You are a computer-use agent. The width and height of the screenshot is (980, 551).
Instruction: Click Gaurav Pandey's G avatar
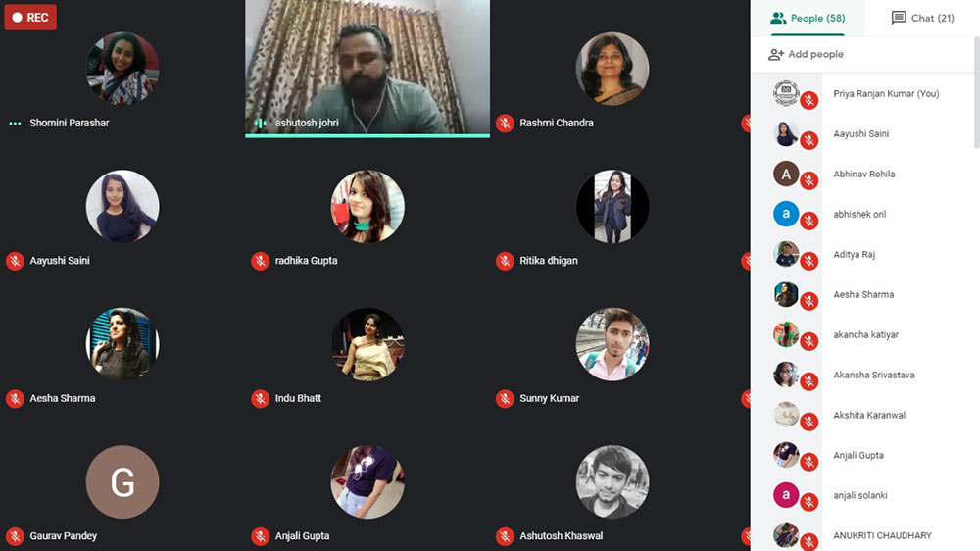(122, 481)
